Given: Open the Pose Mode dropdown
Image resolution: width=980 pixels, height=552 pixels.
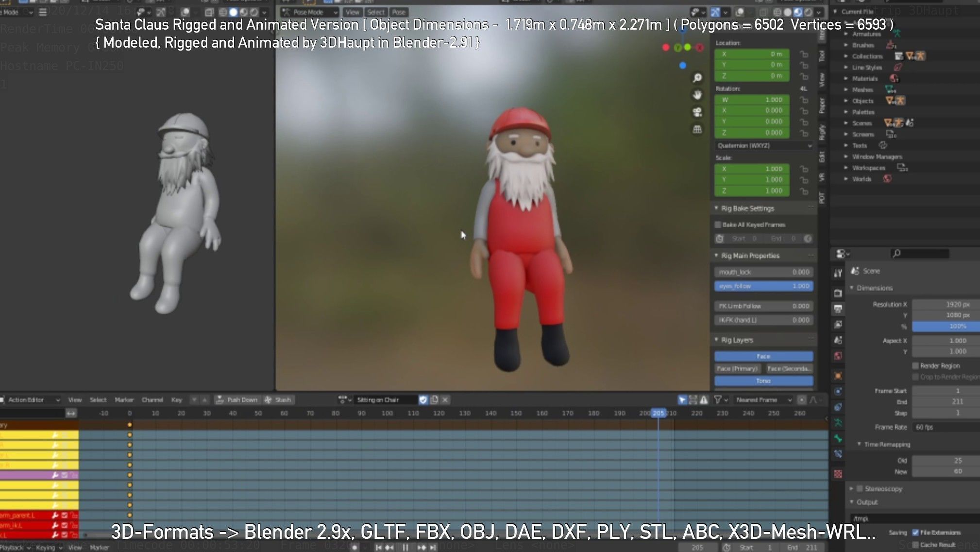Looking at the screenshot, I should pos(310,12).
